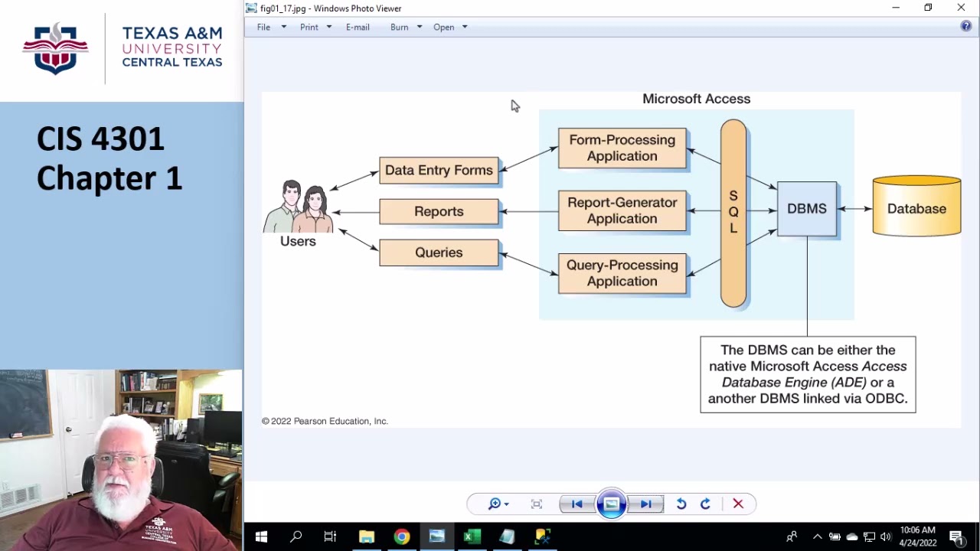Click the DBMS box in diagram
This screenshot has width=980, height=551.
(807, 209)
